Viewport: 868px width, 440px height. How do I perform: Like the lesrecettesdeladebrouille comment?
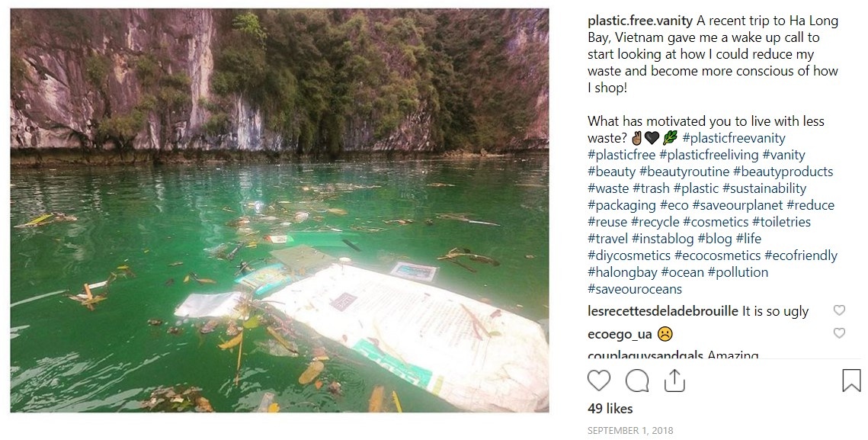[839, 310]
